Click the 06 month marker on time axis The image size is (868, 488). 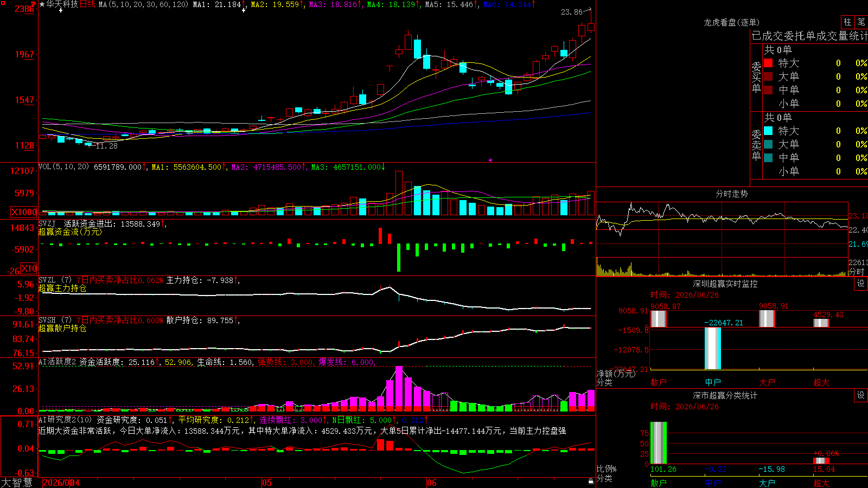(431, 483)
